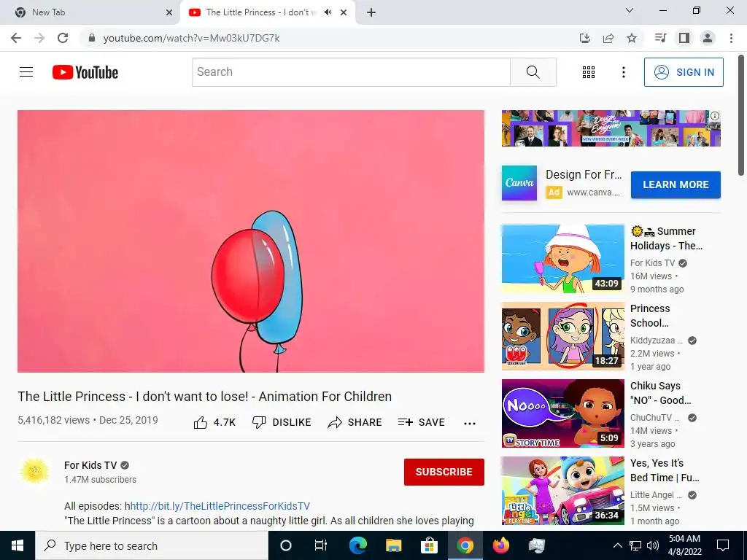
Task: Mute the tab via speaker icon
Action: [328, 12]
